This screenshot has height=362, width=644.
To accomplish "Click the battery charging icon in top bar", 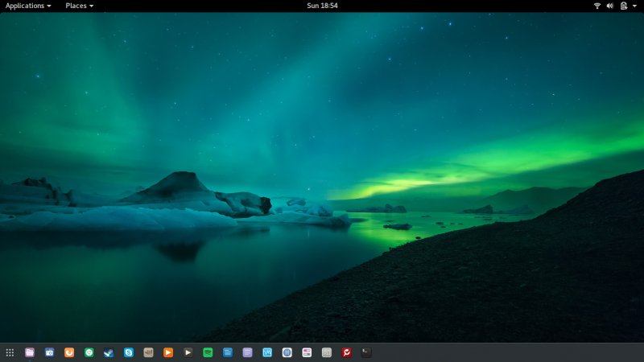I will pos(623,6).
